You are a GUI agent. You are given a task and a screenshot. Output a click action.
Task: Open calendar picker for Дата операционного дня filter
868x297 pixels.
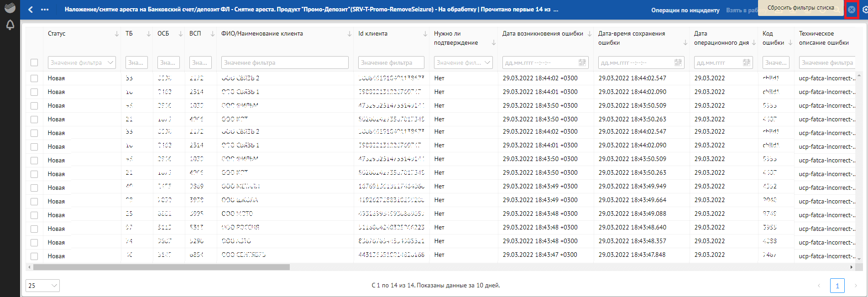point(747,63)
